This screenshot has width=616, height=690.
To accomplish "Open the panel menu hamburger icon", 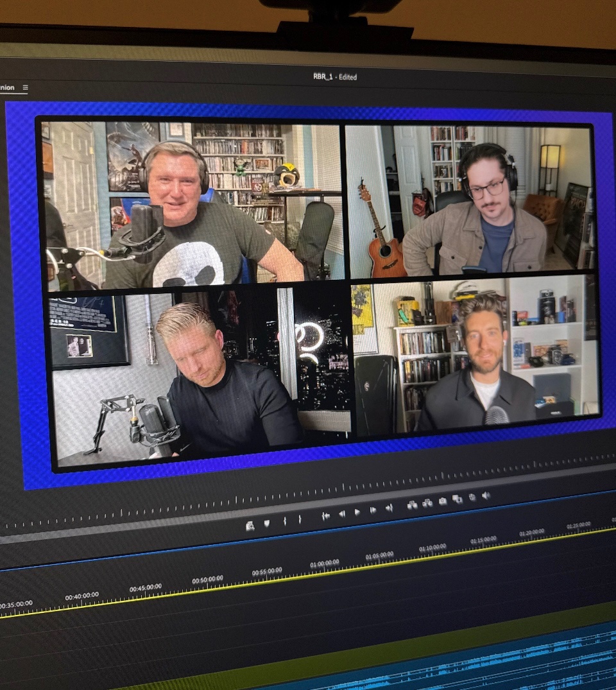I will pos(26,87).
